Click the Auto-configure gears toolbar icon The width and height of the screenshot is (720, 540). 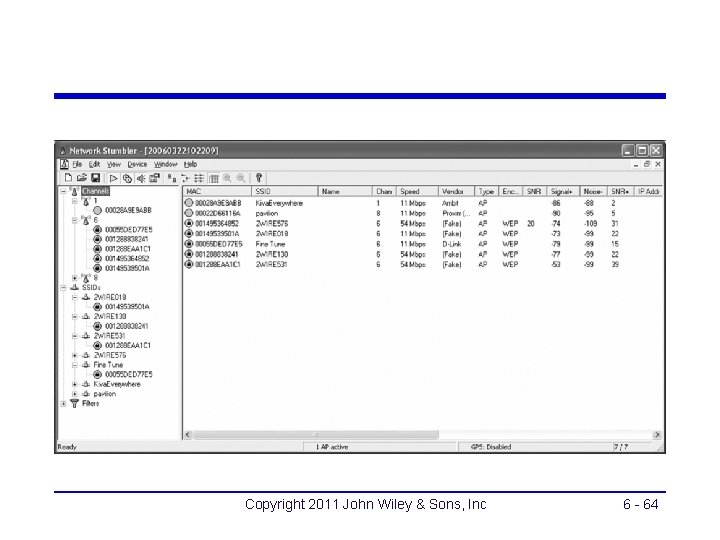[x=127, y=178]
